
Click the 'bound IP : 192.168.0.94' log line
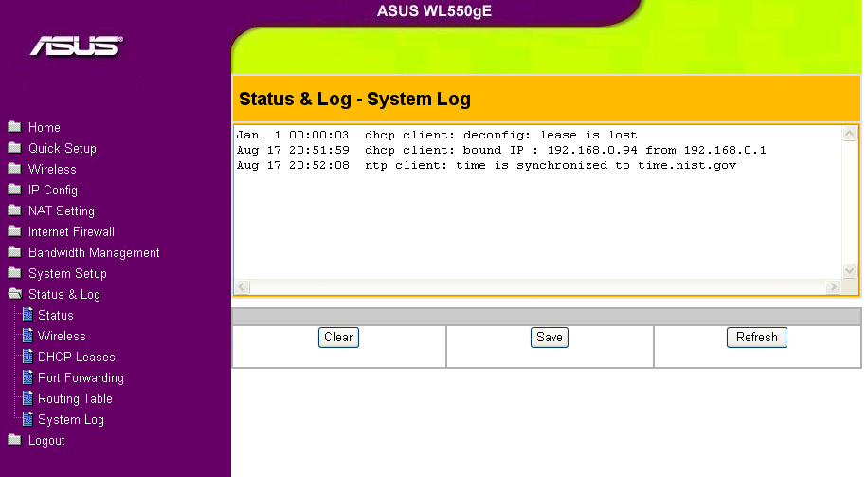coord(501,150)
